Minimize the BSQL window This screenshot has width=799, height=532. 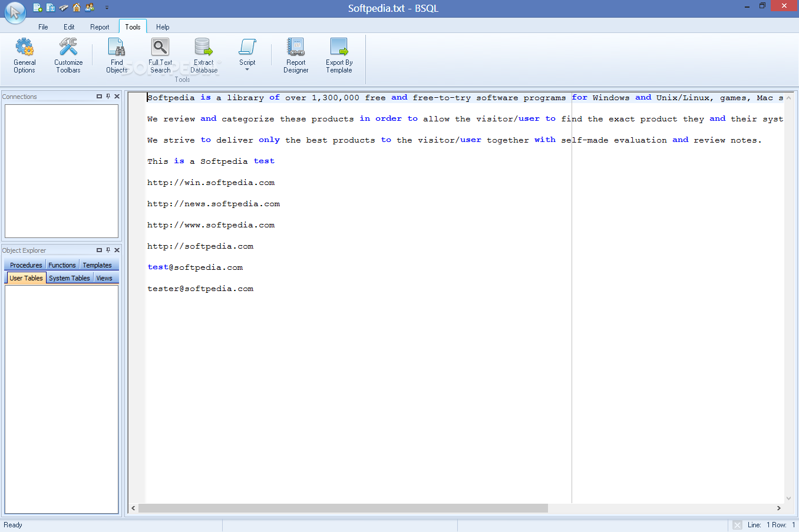747,6
